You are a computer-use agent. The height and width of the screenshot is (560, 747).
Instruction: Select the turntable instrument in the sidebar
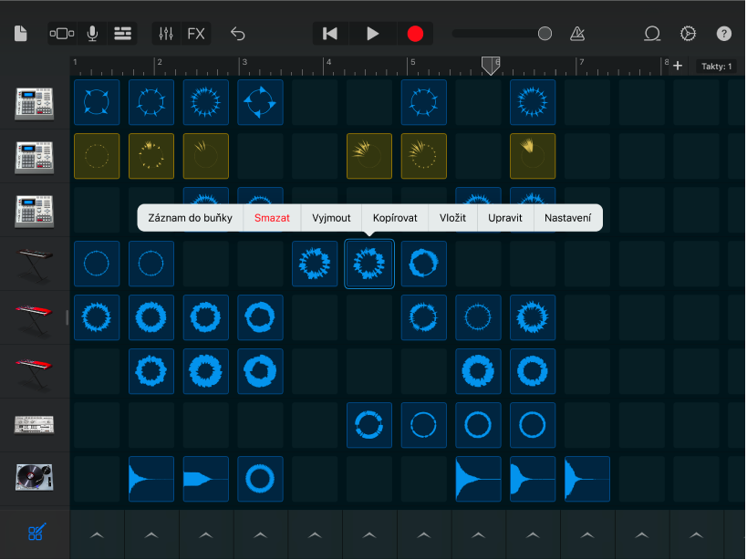click(35, 479)
